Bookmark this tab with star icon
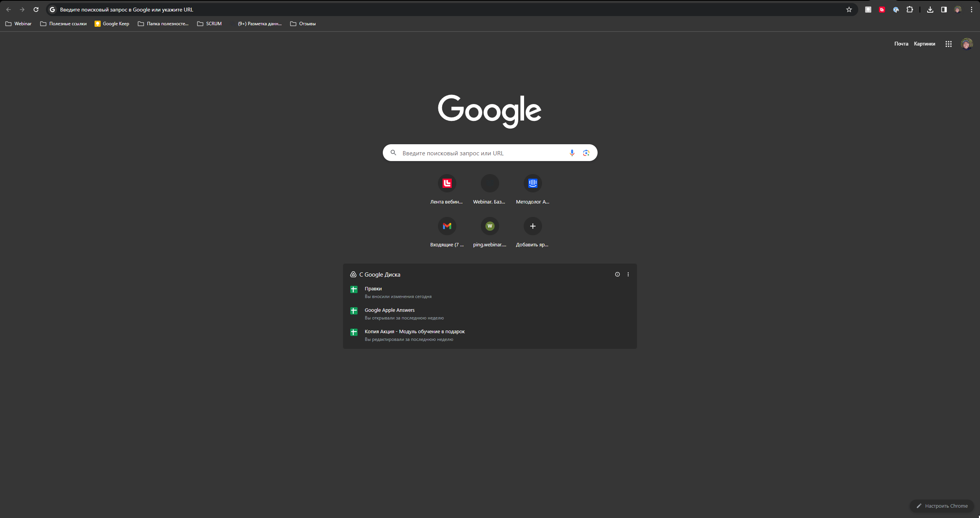This screenshot has height=518, width=980. coord(849,10)
